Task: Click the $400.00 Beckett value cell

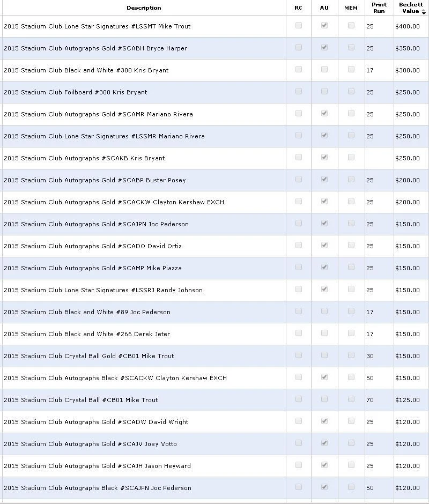Action: [x=408, y=26]
